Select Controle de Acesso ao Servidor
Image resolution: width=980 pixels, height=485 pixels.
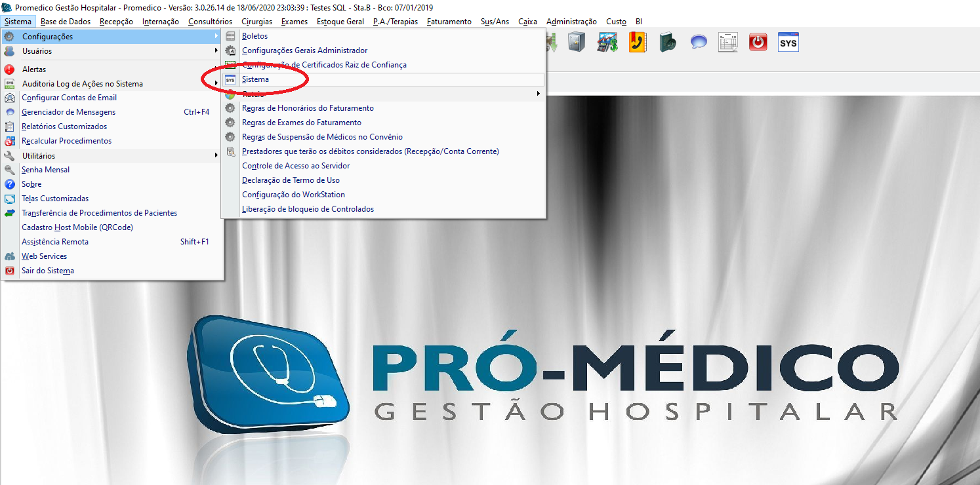pos(383,166)
